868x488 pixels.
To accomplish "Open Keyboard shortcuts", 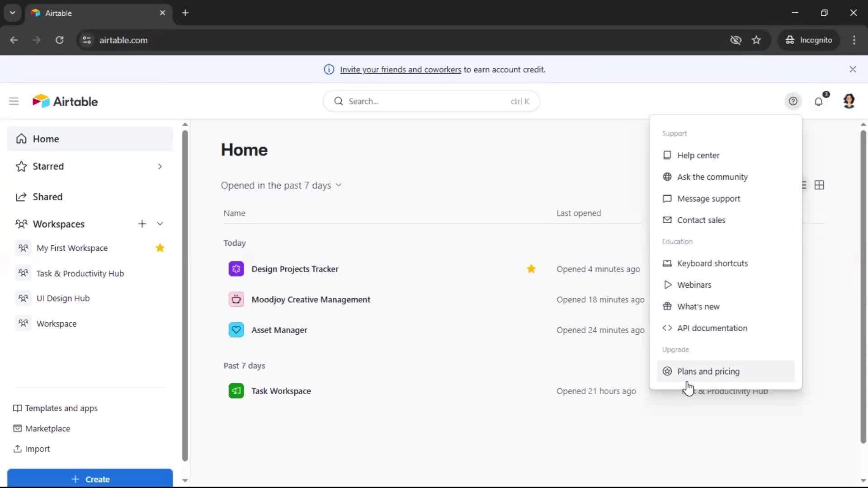I will (725, 263).
